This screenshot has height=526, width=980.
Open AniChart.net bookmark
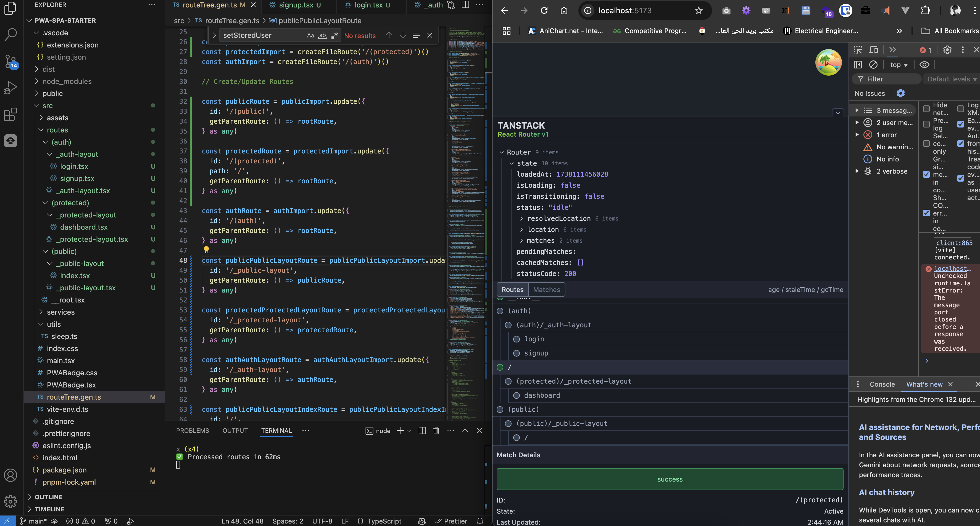click(x=566, y=31)
